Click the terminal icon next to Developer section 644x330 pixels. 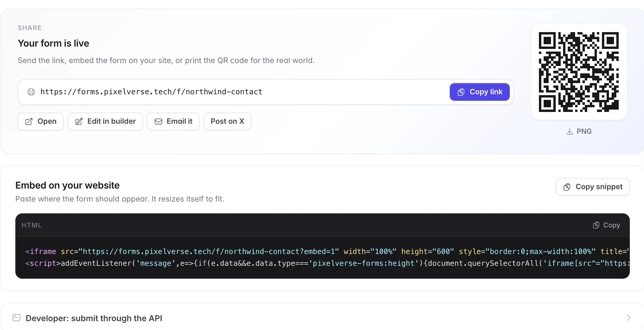point(16,318)
